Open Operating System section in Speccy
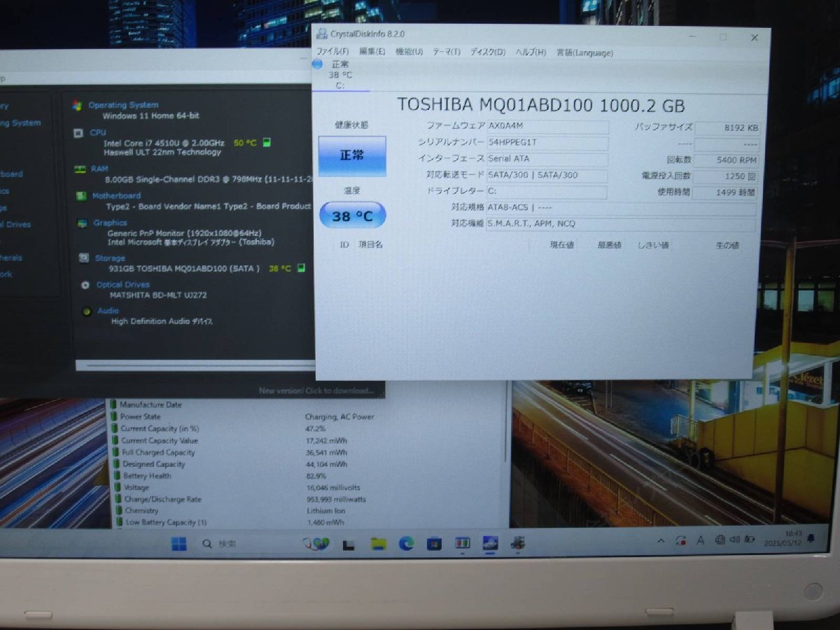 coord(123,105)
